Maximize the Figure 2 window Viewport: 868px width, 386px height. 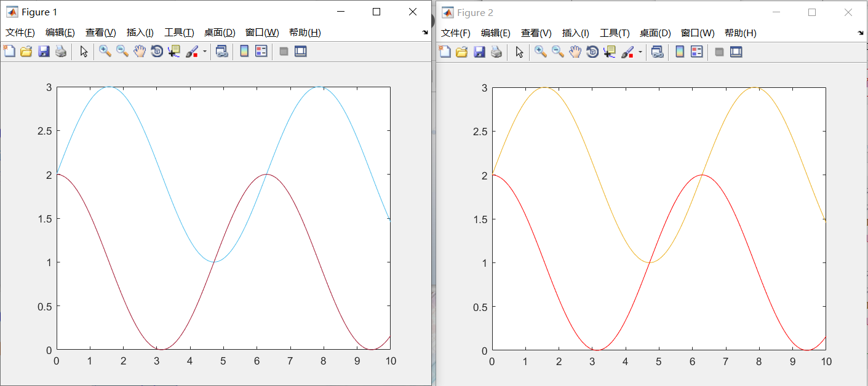click(x=812, y=12)
